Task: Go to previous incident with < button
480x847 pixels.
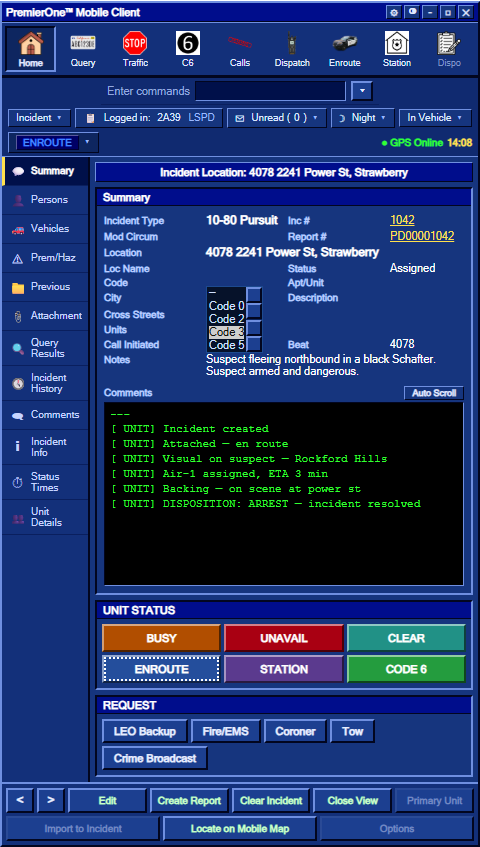Action: [20, 801]
